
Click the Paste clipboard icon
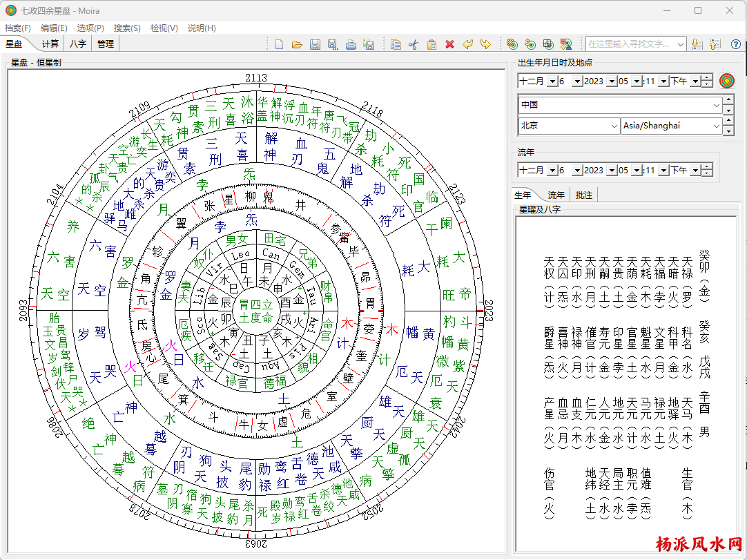pos(431,44)
